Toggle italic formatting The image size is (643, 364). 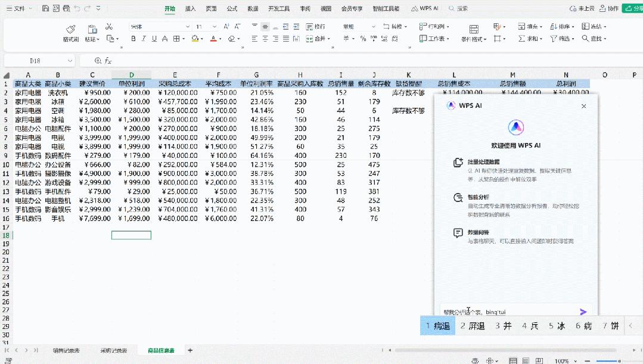tap(144, 39)
